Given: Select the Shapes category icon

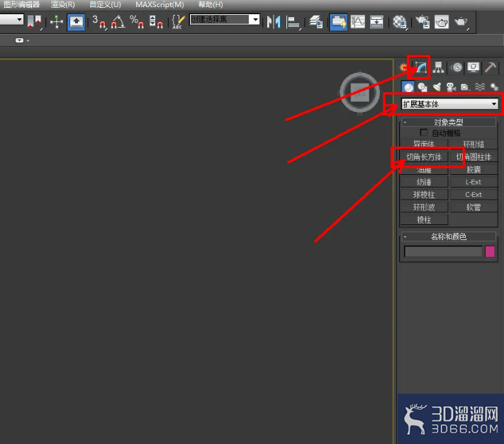Looking at the screenshot, I should coord(422,87).
